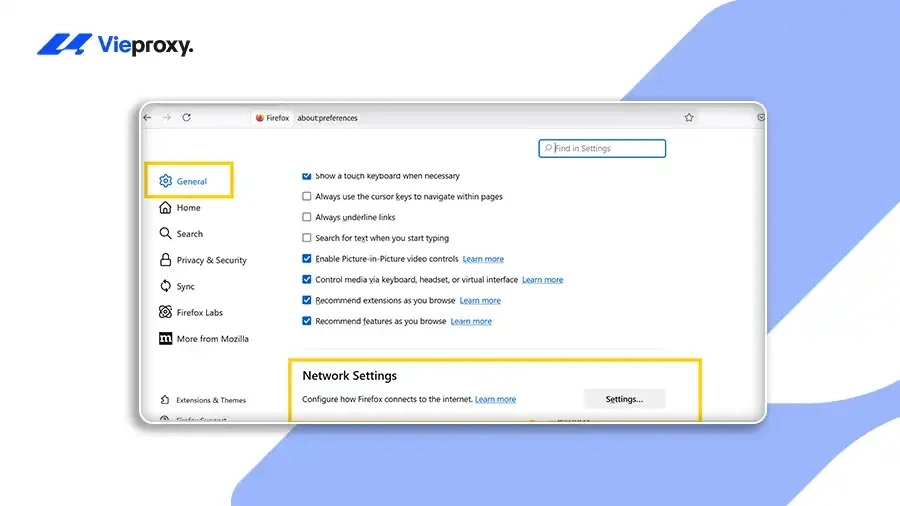
Task: Toggle Recommend extensions as you browse
Action: (x=307, y=300)
